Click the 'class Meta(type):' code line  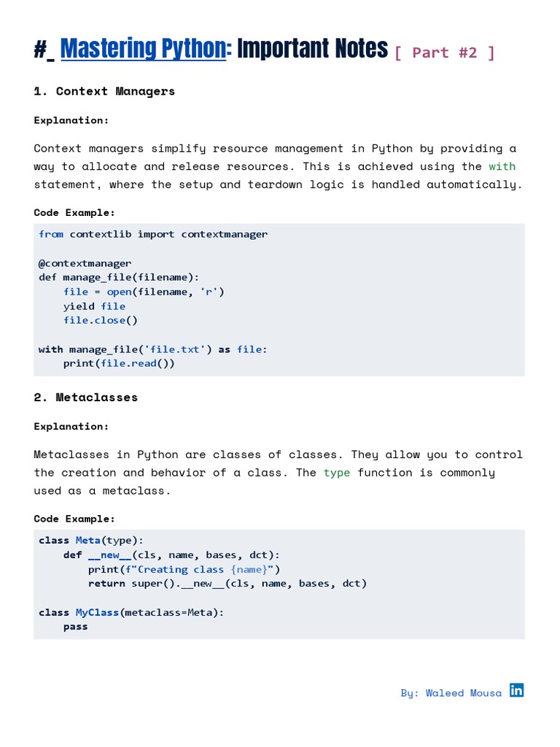point(91,541)
